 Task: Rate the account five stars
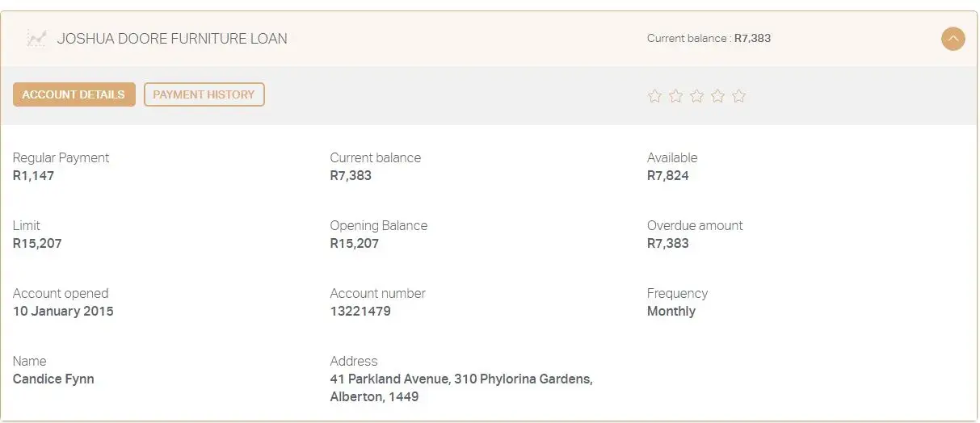[x=738, y=96]
